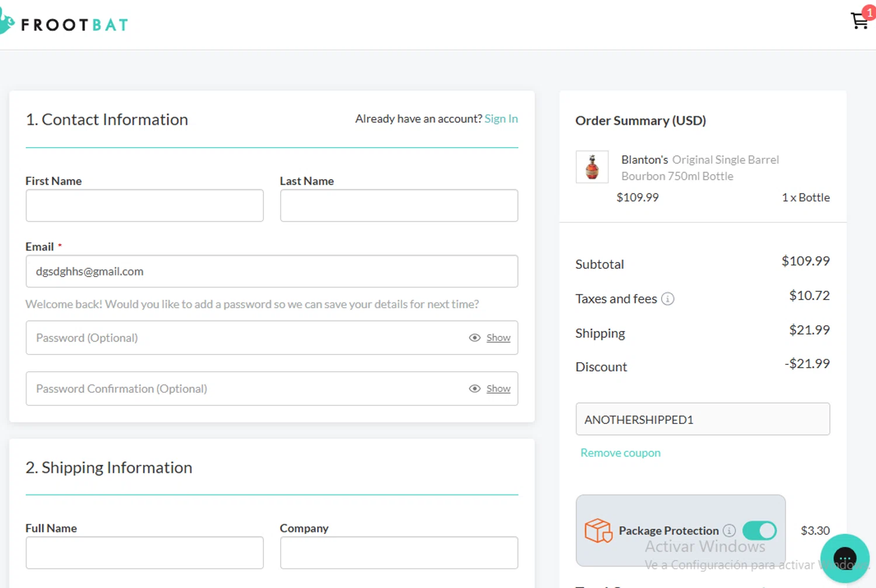This screenshot has height=588, width=876.
Task: Toggle off Package Protection switch
Action: [x=759, y=530]
